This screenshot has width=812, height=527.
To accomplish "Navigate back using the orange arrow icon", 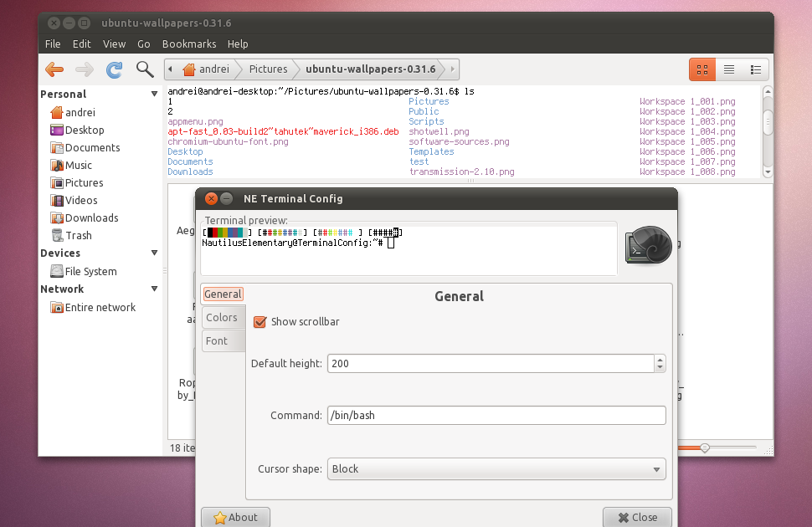I will point(54,69).
